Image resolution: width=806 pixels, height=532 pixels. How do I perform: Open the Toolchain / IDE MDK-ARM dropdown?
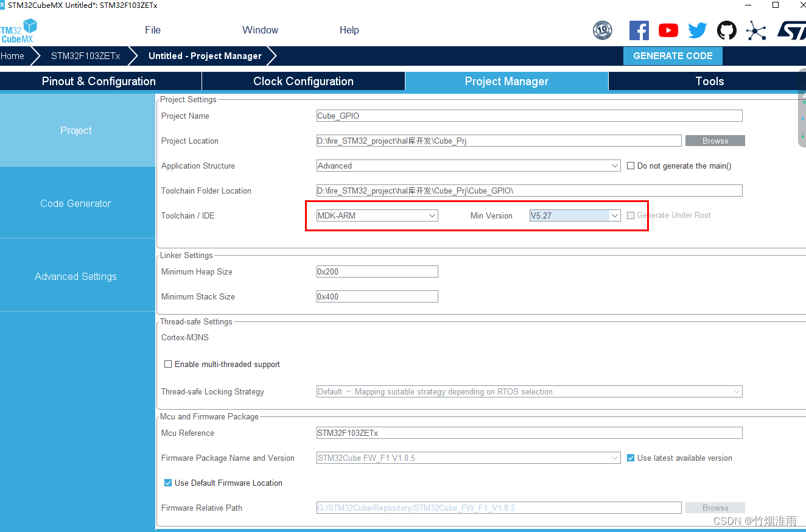[x=377, y=215]
